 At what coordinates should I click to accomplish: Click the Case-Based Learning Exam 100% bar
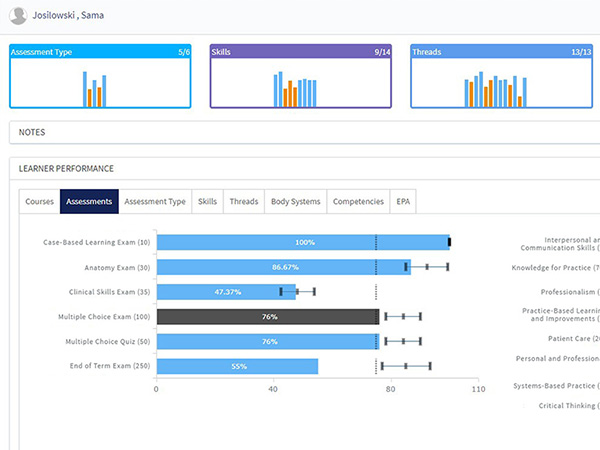pyautogui.click(x=303, y=242)
